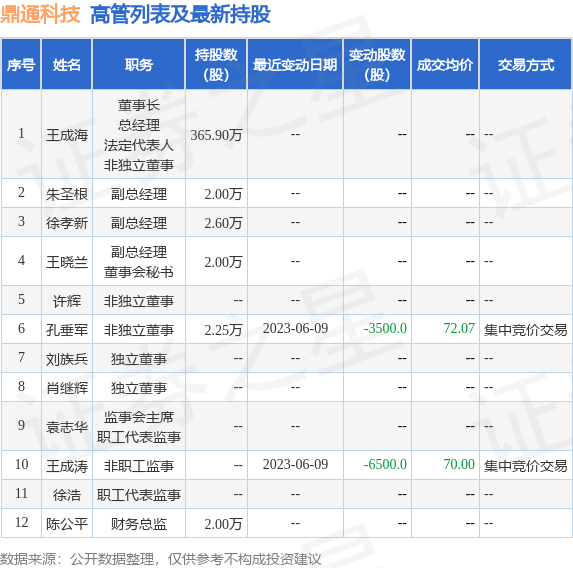Select the 成交均价 column header

click(x=445, y=65)
